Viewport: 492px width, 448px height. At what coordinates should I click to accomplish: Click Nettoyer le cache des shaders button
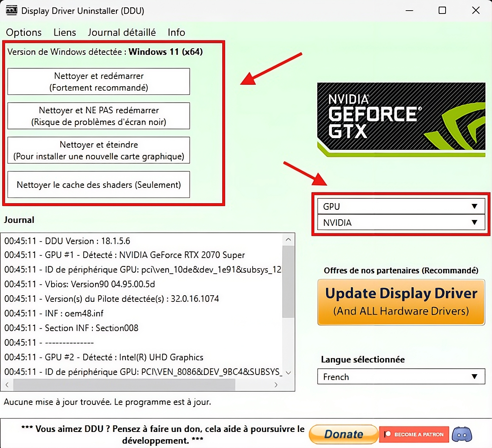point(99,185)
